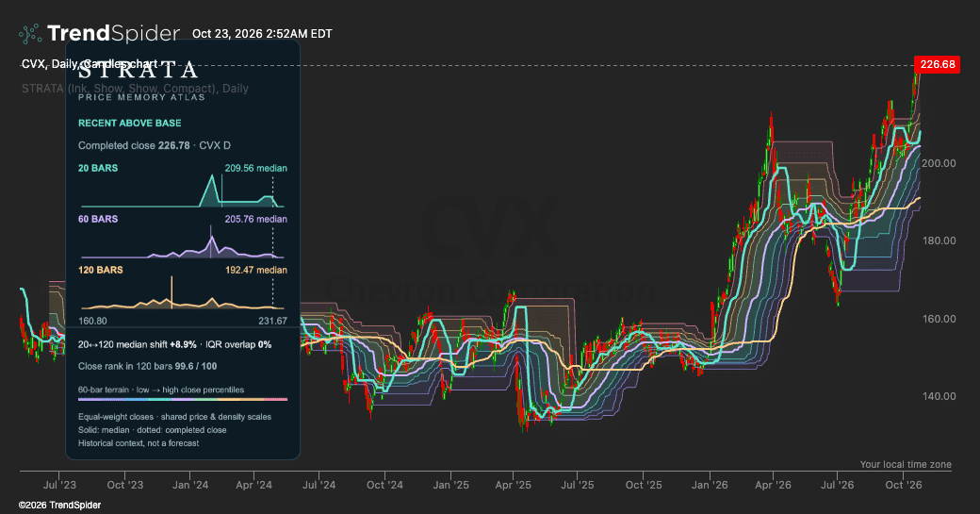Click the Historical context, not a forecast note
This screenshot has width=980, height=514.
[x=139, y=443]
